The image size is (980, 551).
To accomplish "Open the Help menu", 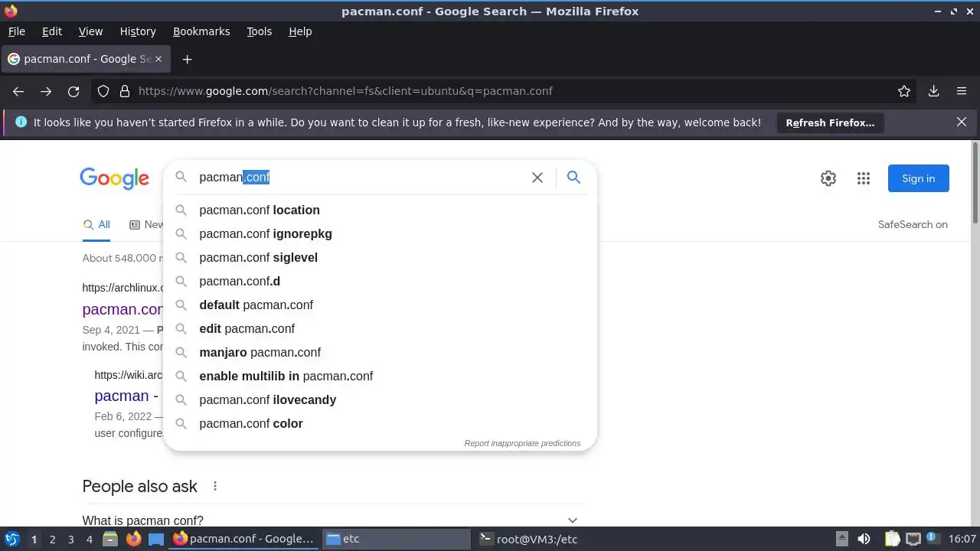I will [x=300, y=31].
